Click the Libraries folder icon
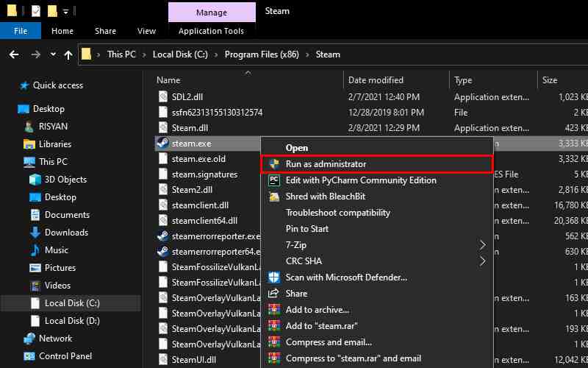 click(29, 144)
